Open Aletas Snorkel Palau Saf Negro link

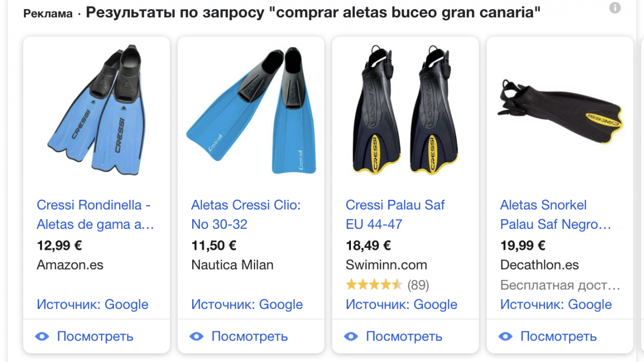(555, 214)
